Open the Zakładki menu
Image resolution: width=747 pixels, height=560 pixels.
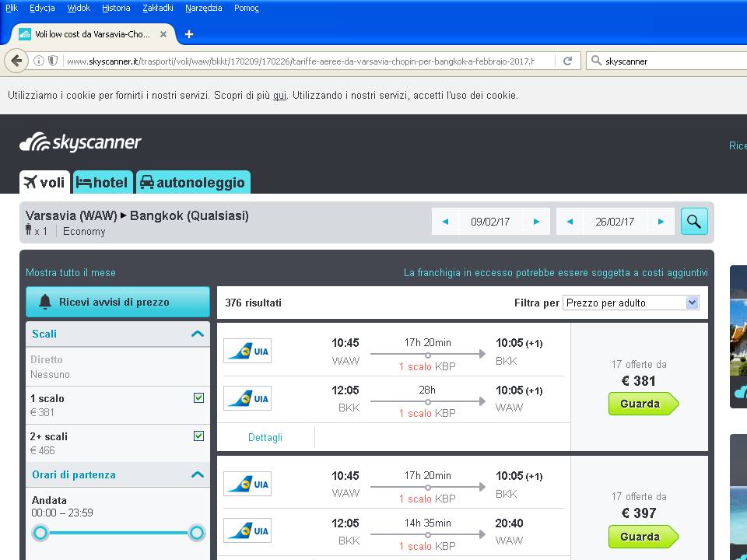(158, 8)
